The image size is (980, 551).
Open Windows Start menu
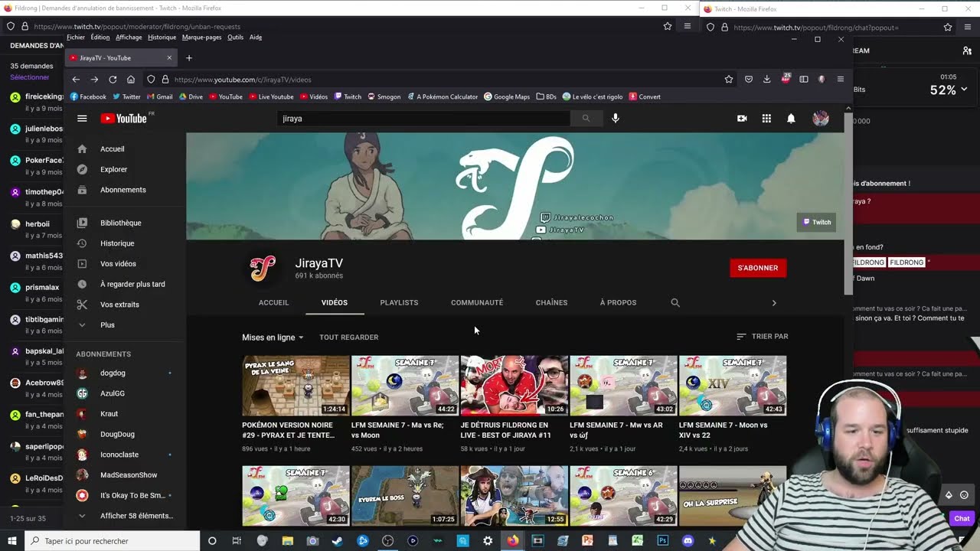pyautogui.click(x=11, y=541)
